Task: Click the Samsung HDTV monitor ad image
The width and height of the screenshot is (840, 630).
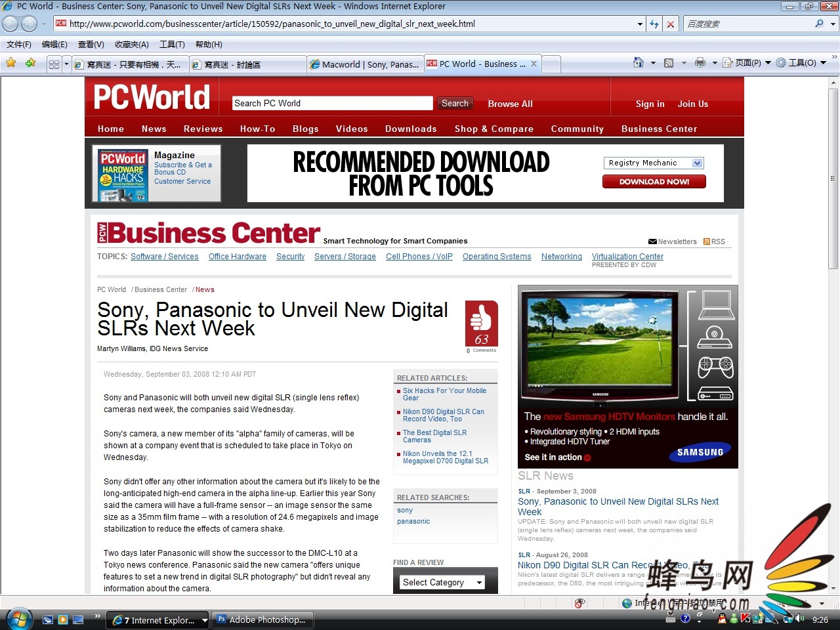Action: pyautogui.click(x=628, y=377)
